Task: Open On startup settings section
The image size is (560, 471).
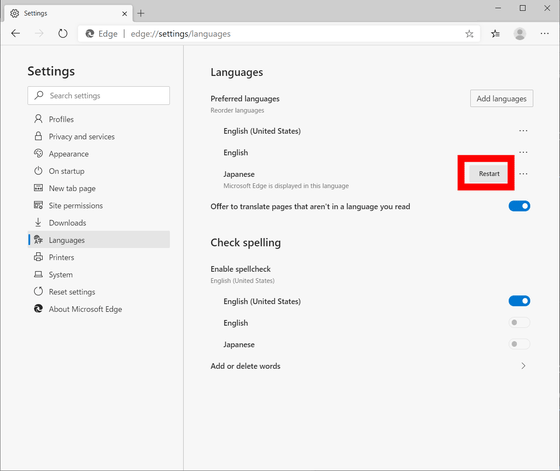Action: pos(99,171)
